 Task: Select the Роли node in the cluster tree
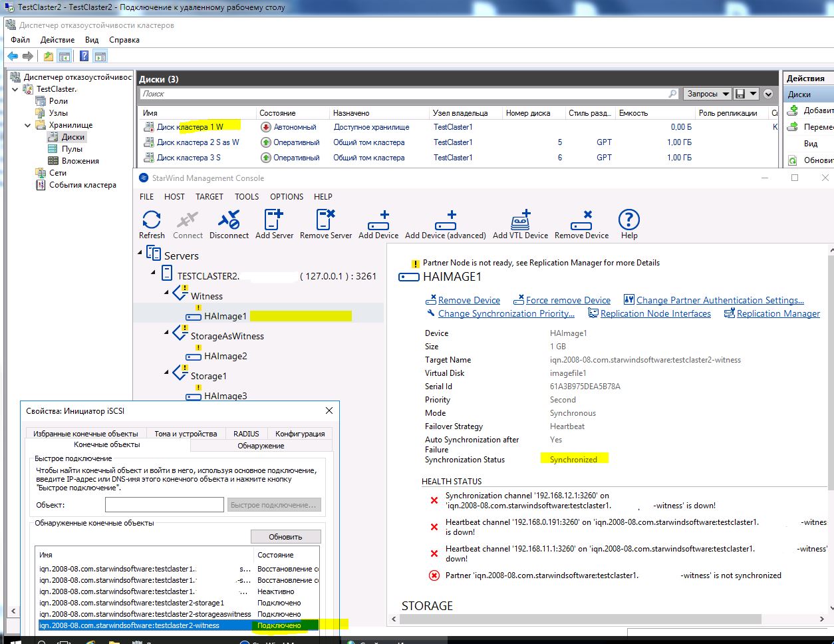[59, 100]
